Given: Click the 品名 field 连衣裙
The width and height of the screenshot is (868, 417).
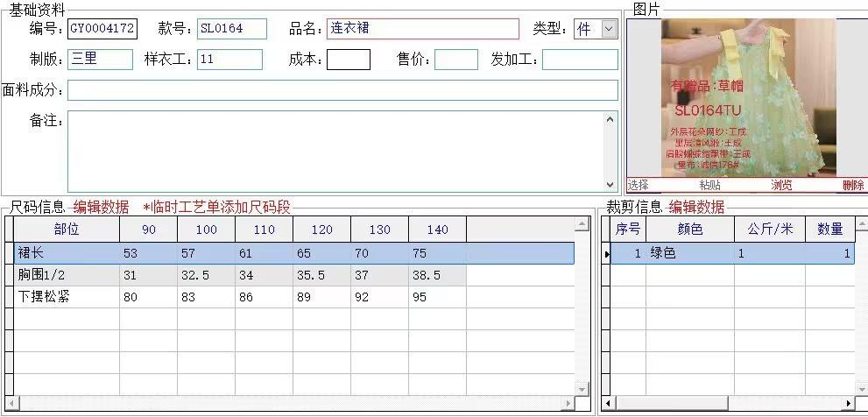Looking at the screenshot, I should tap(423, 29).
